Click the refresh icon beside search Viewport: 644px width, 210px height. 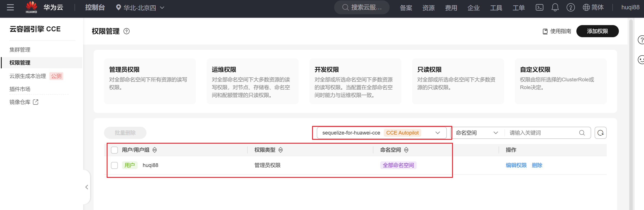(x=600, y=133)
